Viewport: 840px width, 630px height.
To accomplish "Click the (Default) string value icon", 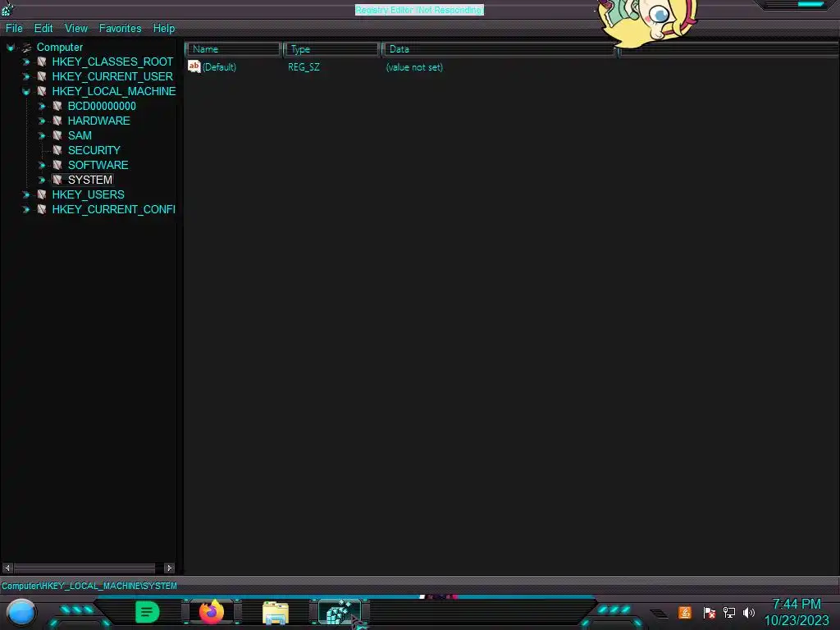I will pos(194,66).
